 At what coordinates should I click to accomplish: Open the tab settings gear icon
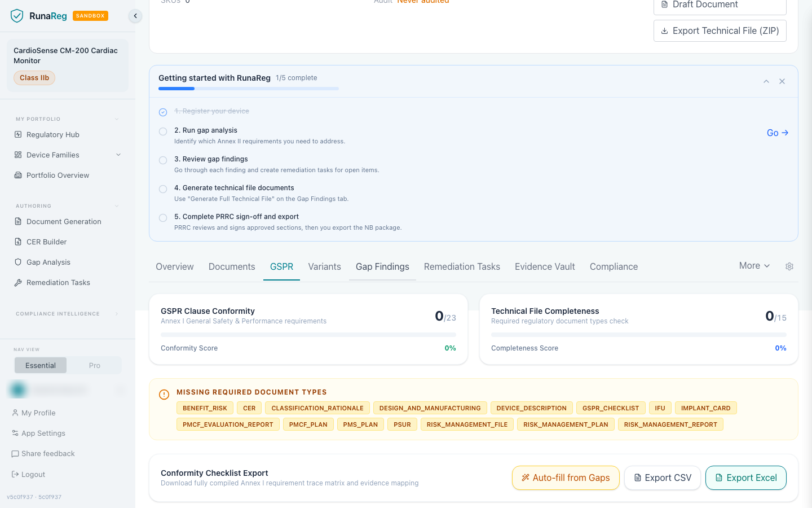pos(789,266)
